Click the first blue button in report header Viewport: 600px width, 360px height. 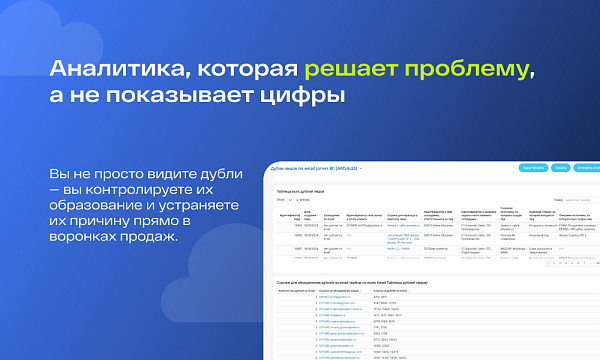click(x=533, y=168)
